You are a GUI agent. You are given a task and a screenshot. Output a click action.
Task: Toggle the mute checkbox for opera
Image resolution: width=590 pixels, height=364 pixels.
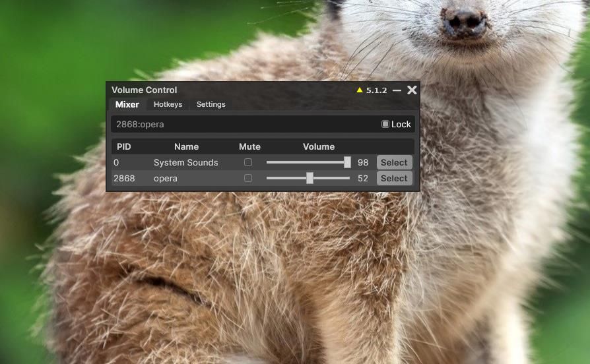click(x=248, y=178)
